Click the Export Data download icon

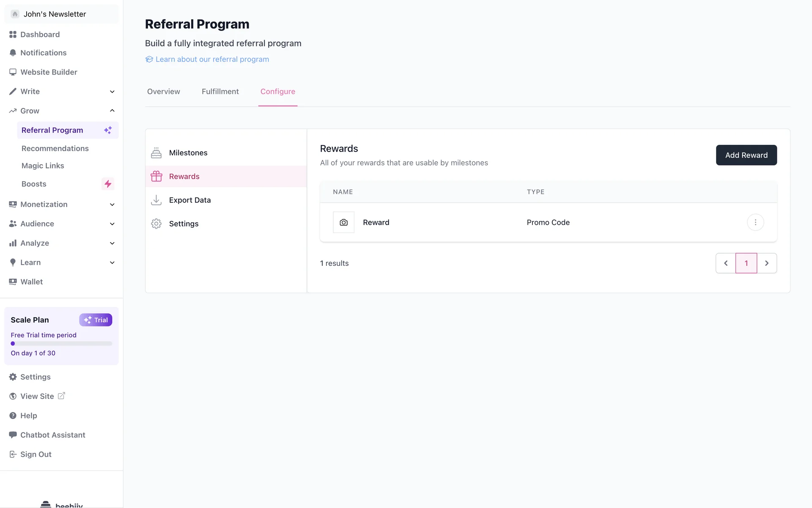(x=156, y=200)
